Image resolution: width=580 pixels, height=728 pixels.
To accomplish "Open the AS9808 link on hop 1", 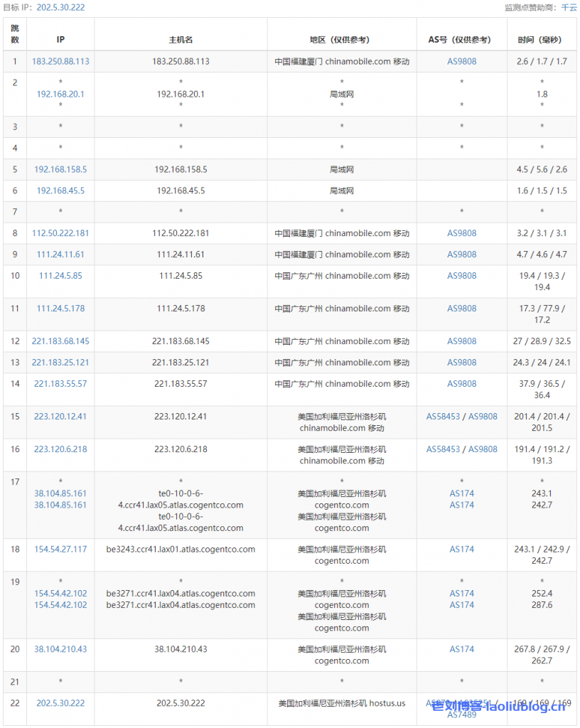I will point(461,61).
